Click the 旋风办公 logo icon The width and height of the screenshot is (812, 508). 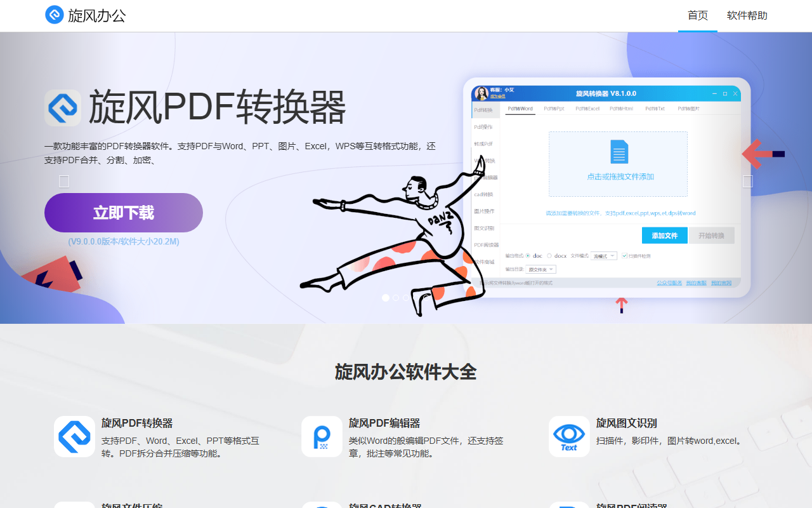pos(55,15)
